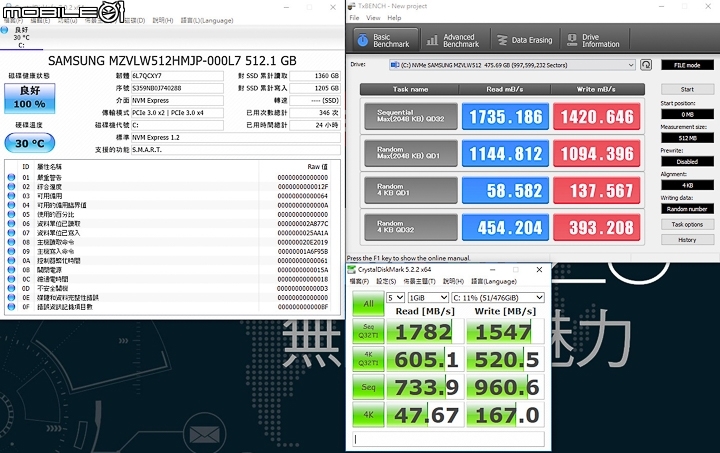Image resolution: width=720 pixels, height=453 pixels.
Task: Open the Alignment 4 KB selector
Action: click(x=687, y=185)
